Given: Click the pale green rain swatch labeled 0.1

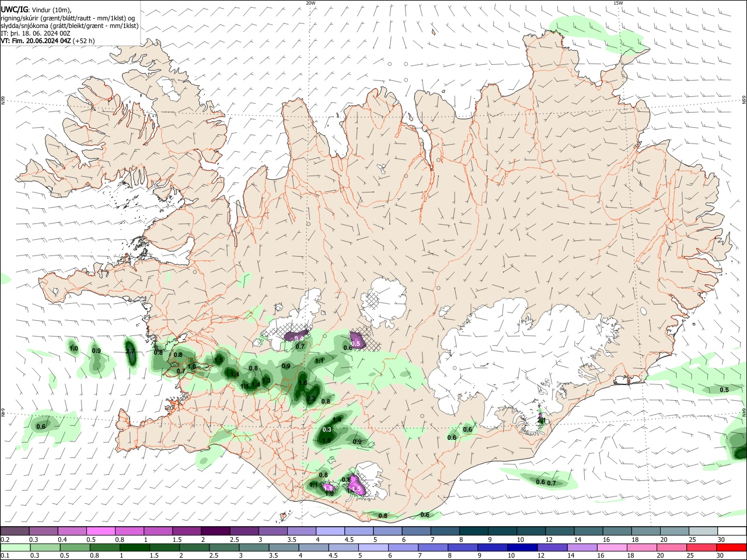Looking at the screenshot, I should pyautogui.click(x=15, y=547).
